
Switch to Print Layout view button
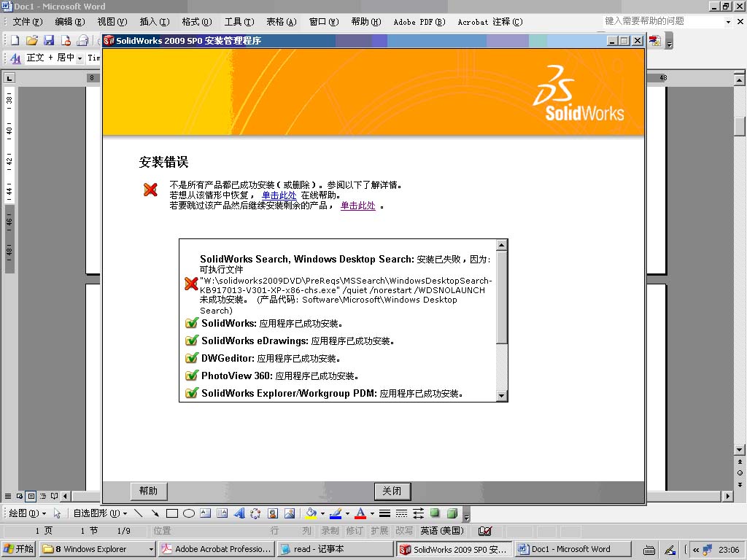point(31,496)
